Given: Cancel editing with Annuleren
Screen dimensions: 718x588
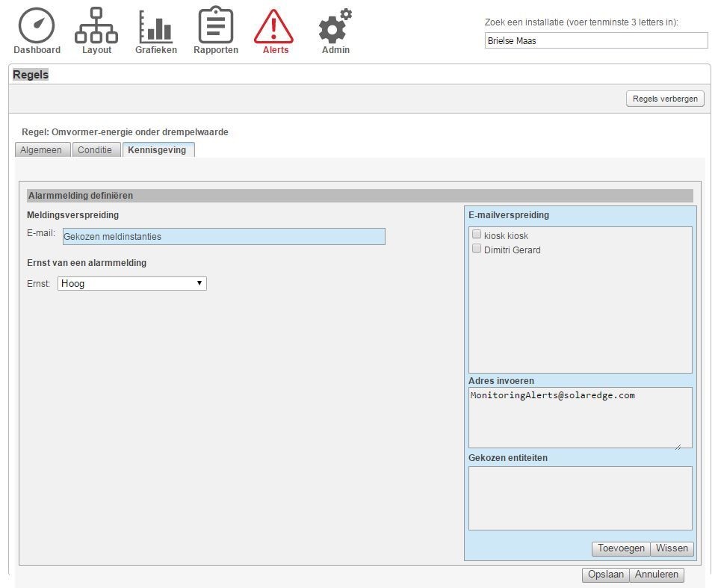Looking at the screenshot, I should 657,575.
